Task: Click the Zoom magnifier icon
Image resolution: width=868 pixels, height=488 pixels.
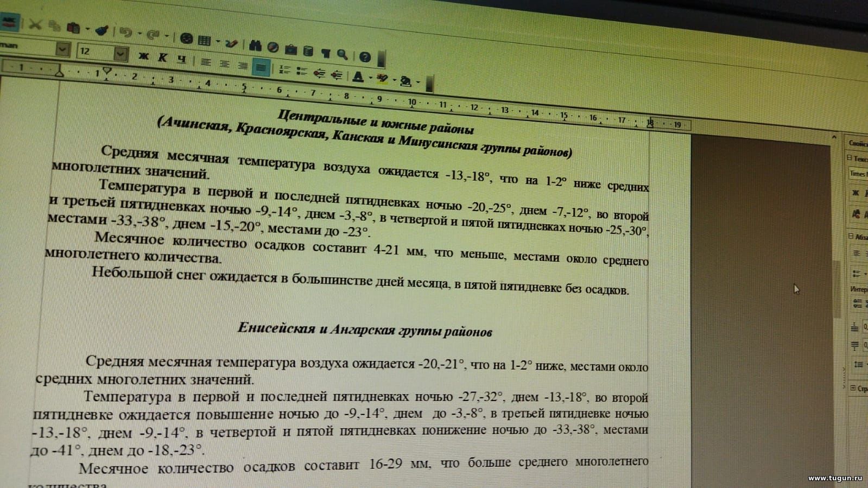Action: click(x=342, y=54)
